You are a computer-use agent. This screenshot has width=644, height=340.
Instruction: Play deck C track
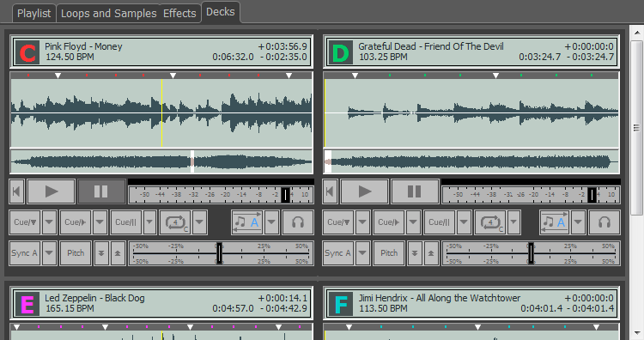point(52,191)
